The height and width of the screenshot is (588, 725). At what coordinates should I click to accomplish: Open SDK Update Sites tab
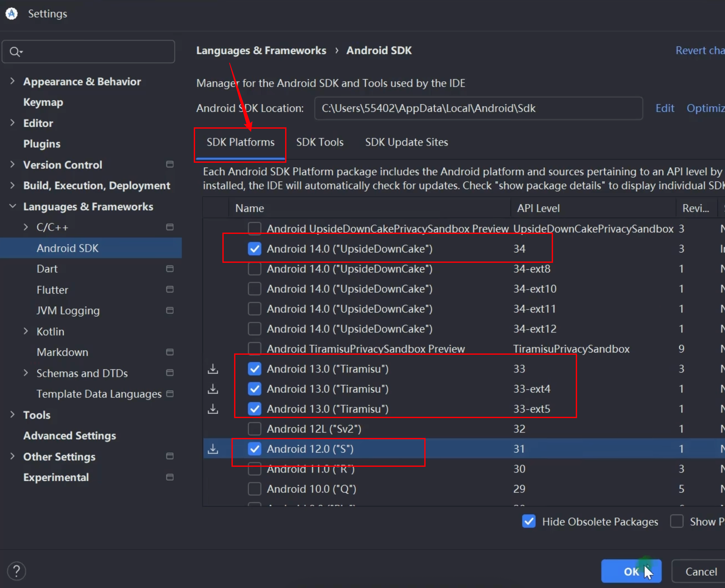coord(406,142)
